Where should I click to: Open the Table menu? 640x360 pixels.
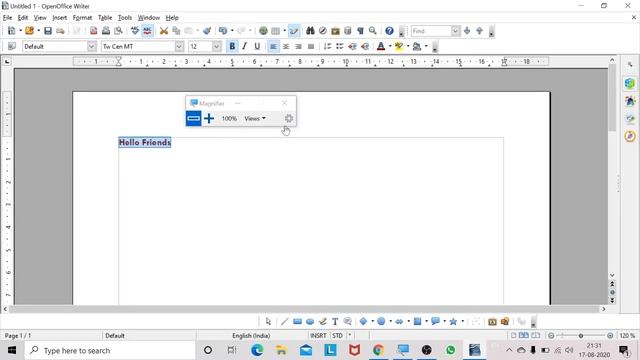pos(105,18)
